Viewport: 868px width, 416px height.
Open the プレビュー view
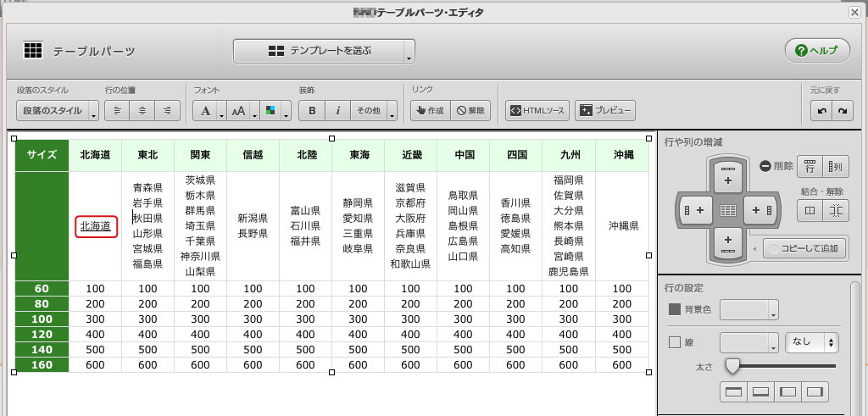pos(605,111)
